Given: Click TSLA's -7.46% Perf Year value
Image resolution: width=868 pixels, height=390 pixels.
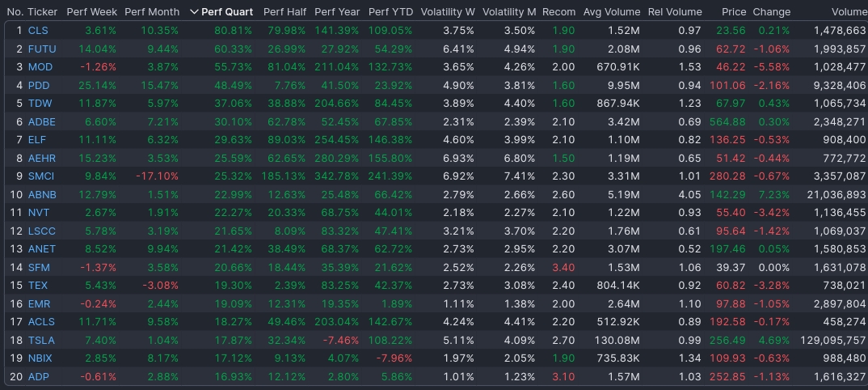Looking at the screenshot, I should (x=340, y=340).
